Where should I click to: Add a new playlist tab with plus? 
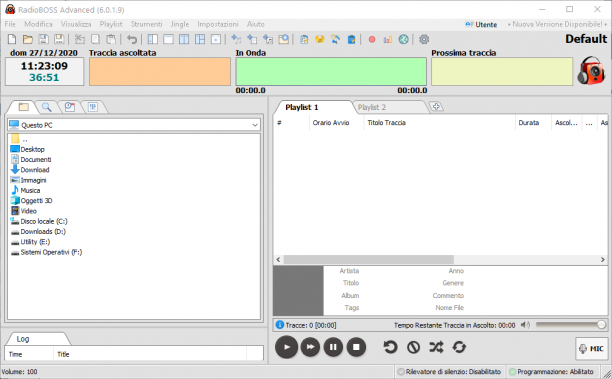click(436, 107)
